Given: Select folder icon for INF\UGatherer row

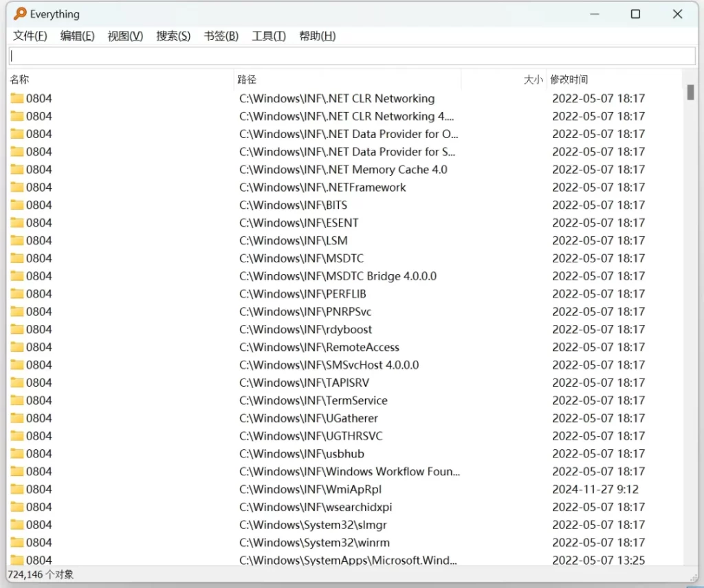Looking at the screenshot, I should point(17,418).
